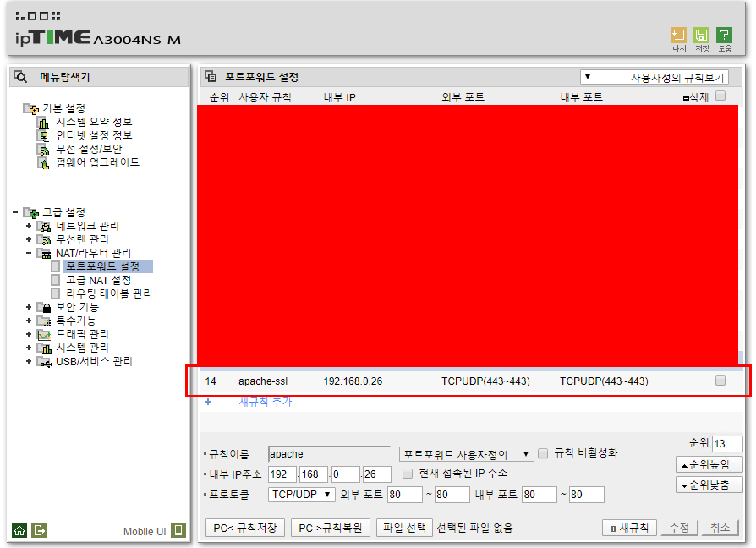The image size is (756, 548).
Task: Click the USB/서비스 관리 icon
Action: (44, 362)
